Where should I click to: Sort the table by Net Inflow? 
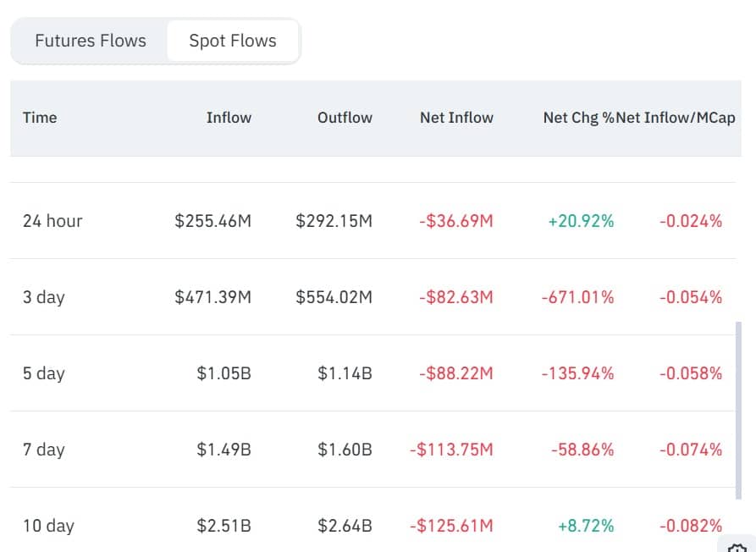click(x=456, y=118)
